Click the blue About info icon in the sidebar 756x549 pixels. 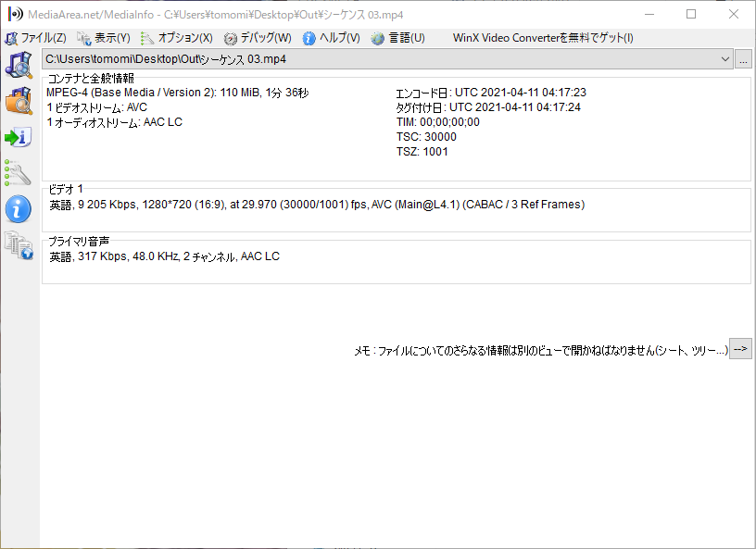coord(19,208)
